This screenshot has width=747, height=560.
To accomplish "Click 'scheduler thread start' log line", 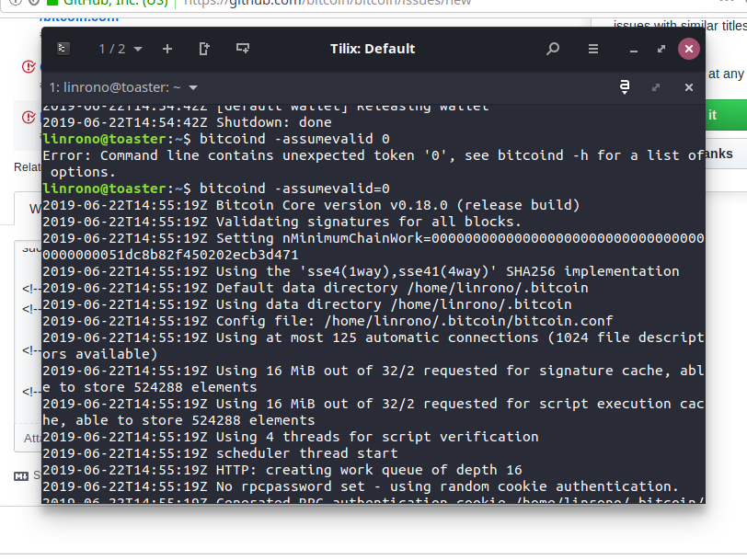I will pyautogui.click(x=220, y=453).
